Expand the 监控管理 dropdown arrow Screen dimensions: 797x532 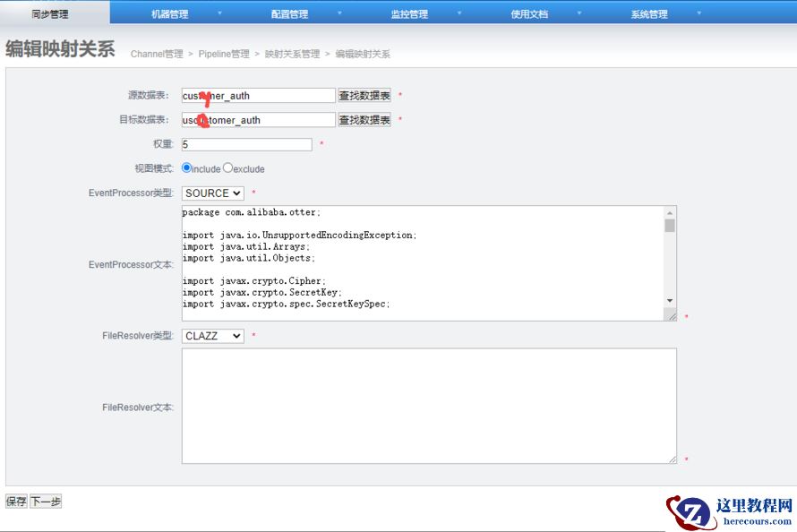[x=459, y=13]
